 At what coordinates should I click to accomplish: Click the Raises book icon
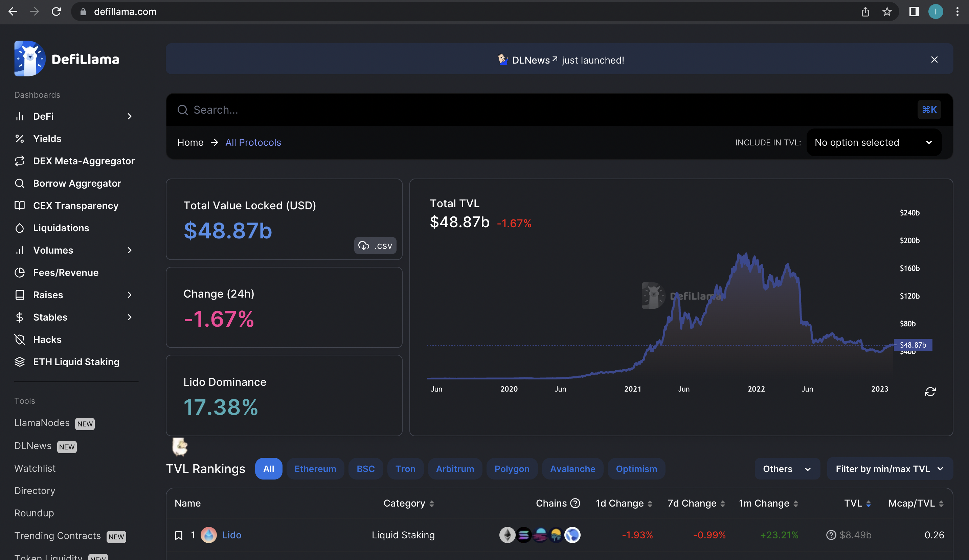(20, 295)
